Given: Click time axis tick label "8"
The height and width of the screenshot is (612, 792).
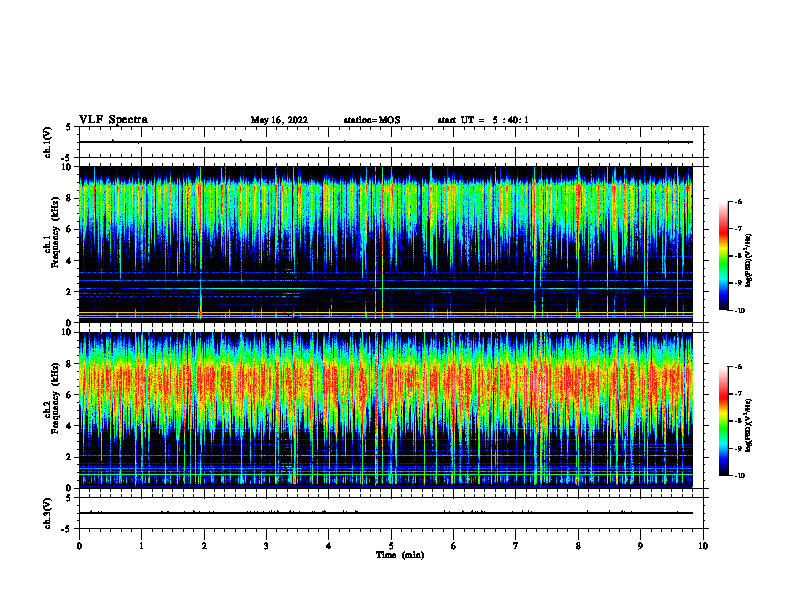Looking at the screenshot, I should pyautogui.click(x=578, y=546).
